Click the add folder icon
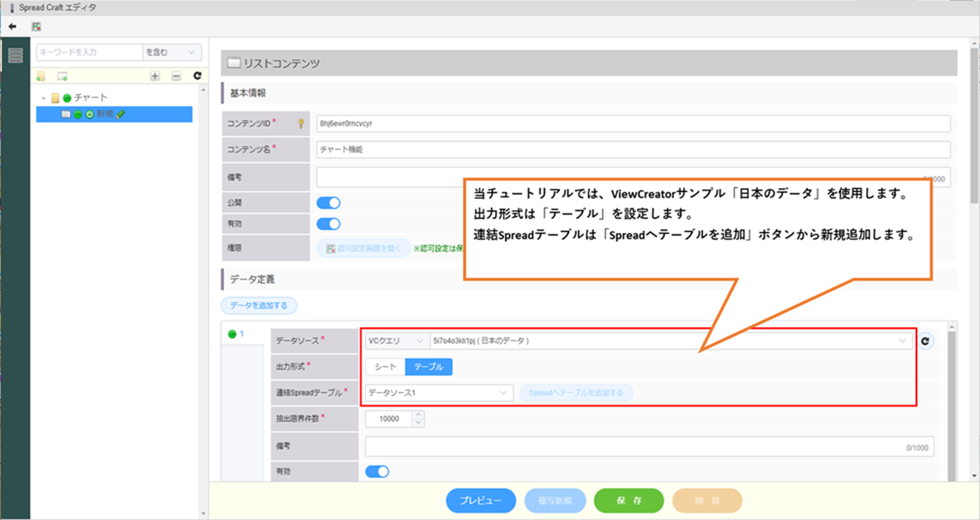980x520 pixels. click(x=41, y=76)
